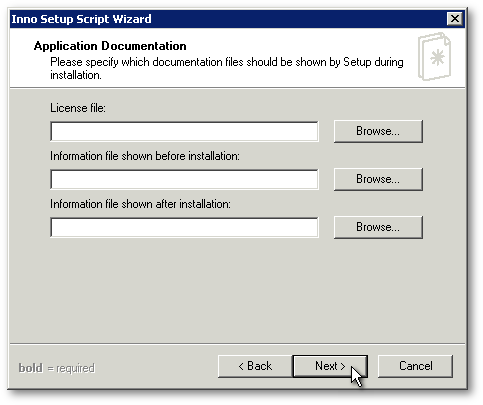Click the Information file shown after installation label
The image size is (483, 405).
[140, 204]
